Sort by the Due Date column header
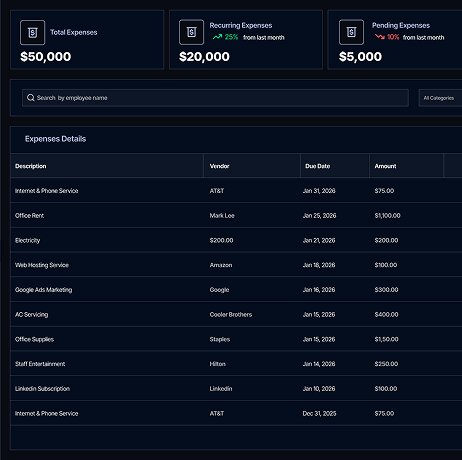The height and width of the screenshot is (460, 462). tap(317, 166)
